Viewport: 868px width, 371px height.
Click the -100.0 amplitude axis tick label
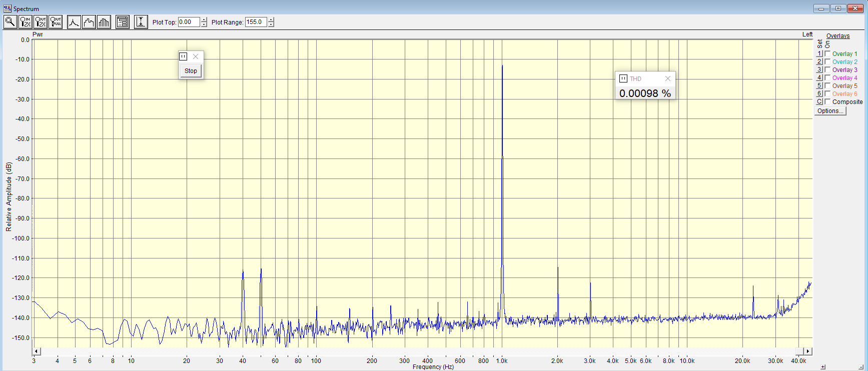click(21, 238)
